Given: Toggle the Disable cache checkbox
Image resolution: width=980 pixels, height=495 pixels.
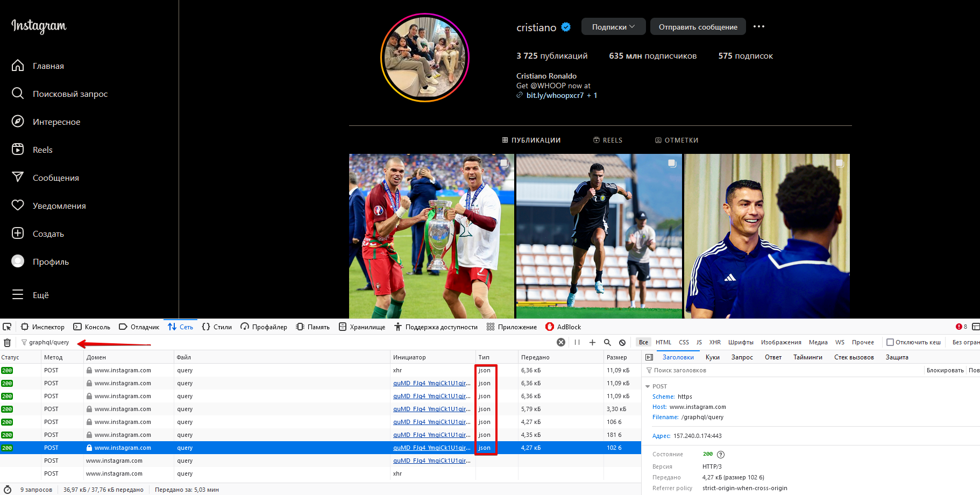Looking at the screenshot, I should [890, 342].
